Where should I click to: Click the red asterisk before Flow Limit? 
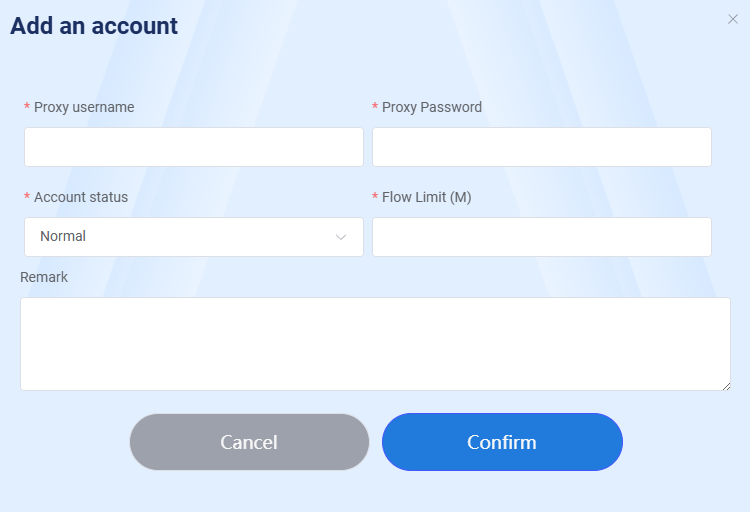[375, 196]
